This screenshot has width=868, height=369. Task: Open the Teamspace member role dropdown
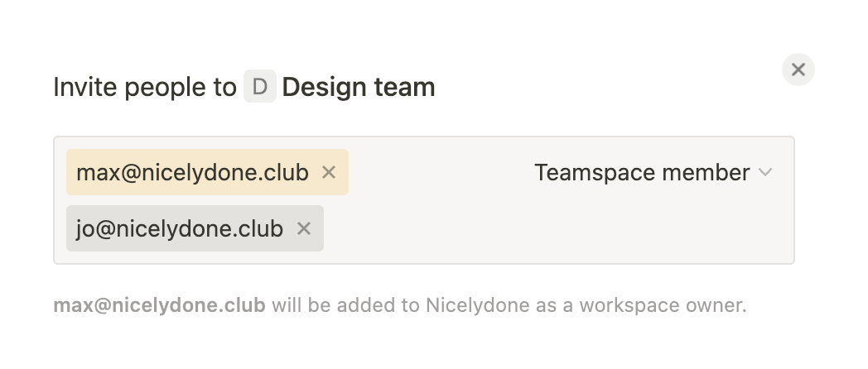tap(653, 172)
